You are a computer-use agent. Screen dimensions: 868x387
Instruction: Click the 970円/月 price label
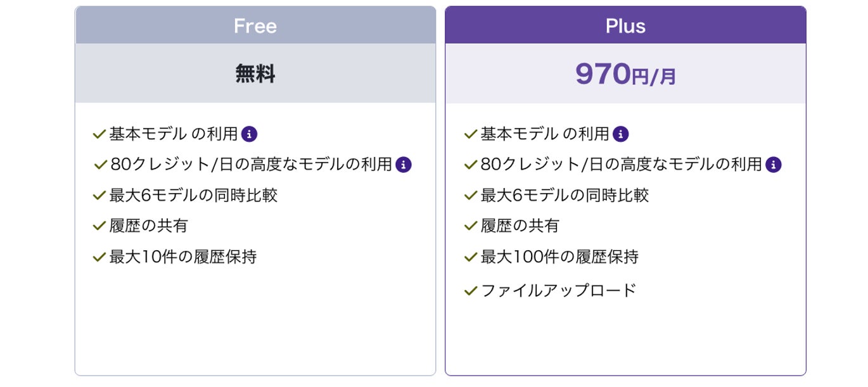(625, 75)
